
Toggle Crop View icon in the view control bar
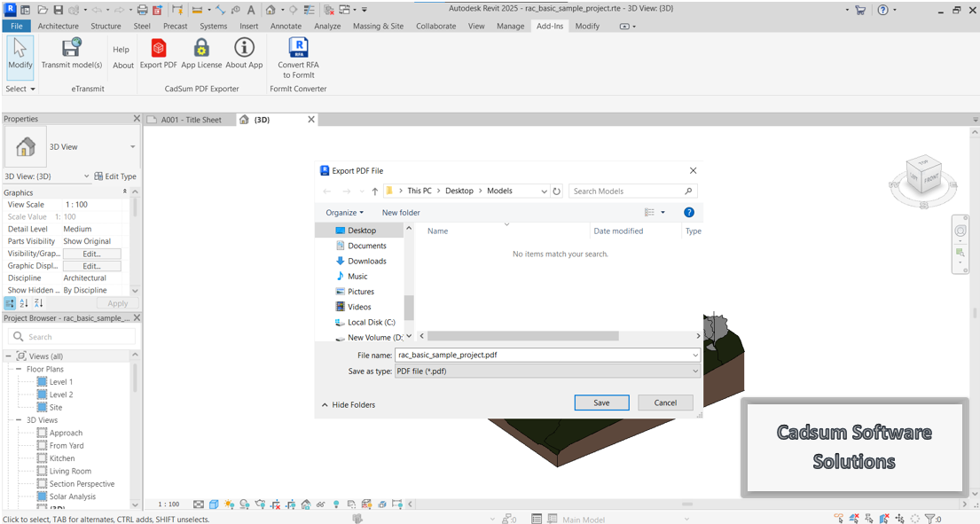[275, 504]
